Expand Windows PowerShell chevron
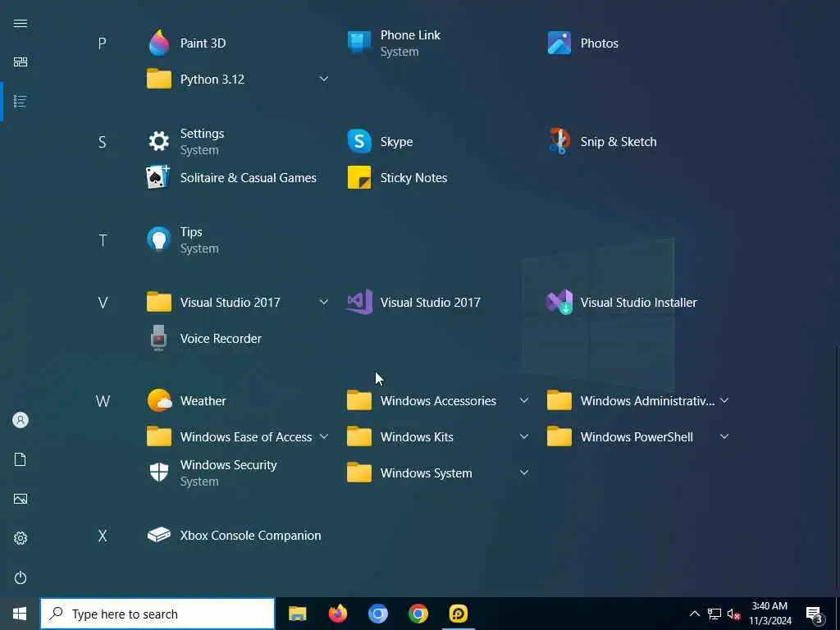The height and width of the screenshot is (630, 840). (724, 436)
